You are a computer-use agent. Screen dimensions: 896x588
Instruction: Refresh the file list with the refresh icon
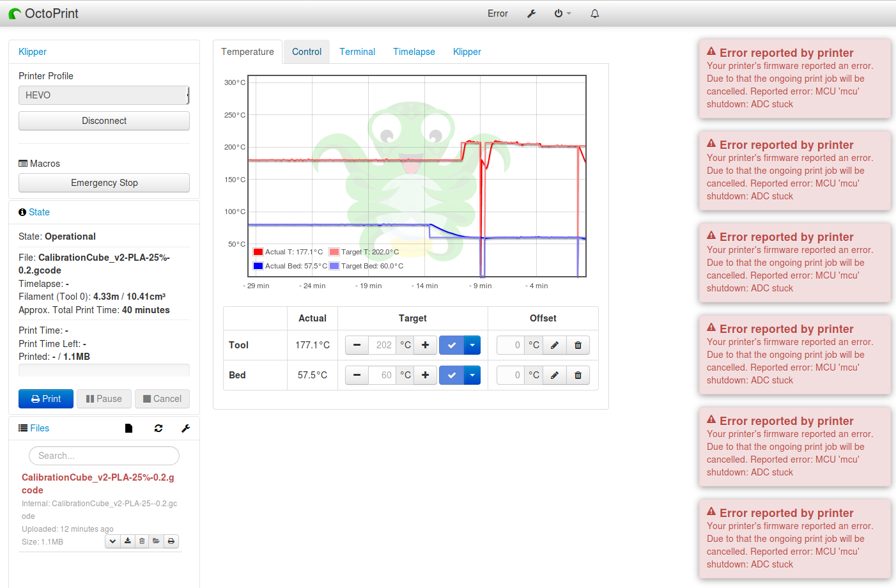(x=158, y=428)
